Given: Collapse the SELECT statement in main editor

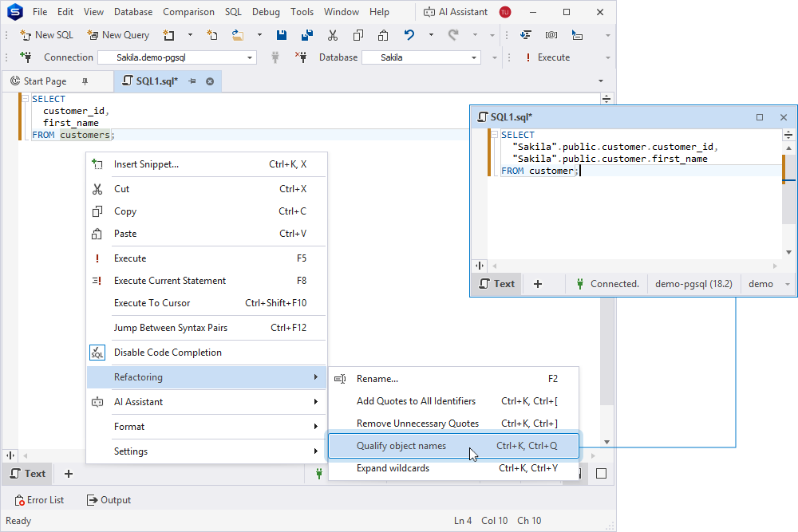Looking at the screenshot, I should click(x=25, y=99).
